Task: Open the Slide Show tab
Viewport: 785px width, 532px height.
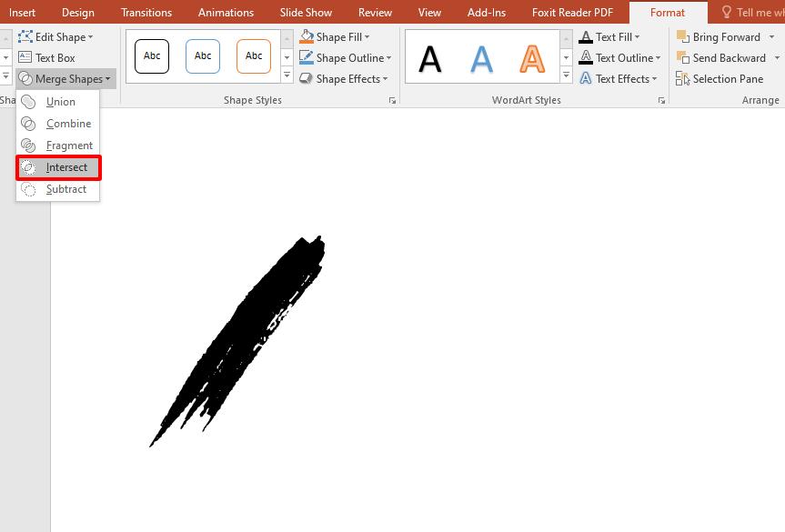Action: [x=305, y=13]
